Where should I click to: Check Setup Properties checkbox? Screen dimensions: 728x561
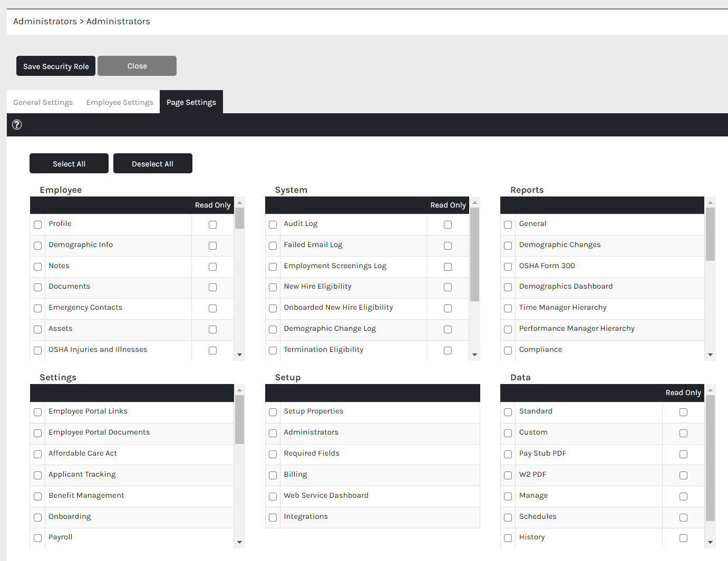[273, 412]
